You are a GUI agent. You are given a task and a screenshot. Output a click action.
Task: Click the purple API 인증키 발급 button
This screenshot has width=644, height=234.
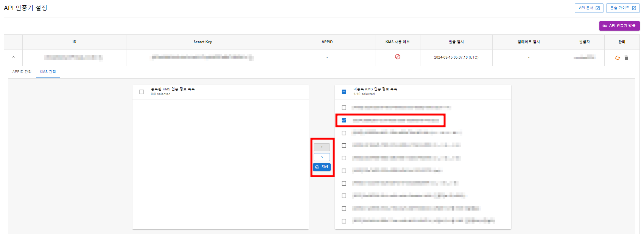click(619, 26)
